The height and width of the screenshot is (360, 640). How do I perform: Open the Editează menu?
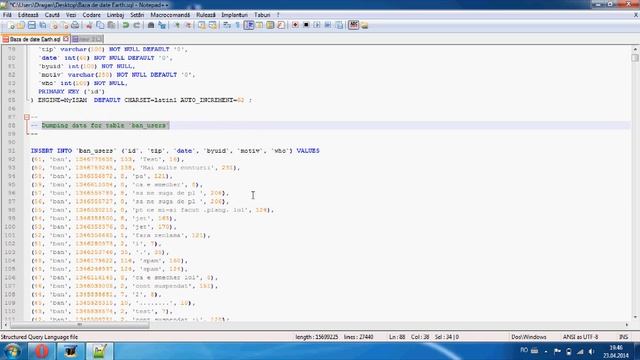[x=28, y=15]
